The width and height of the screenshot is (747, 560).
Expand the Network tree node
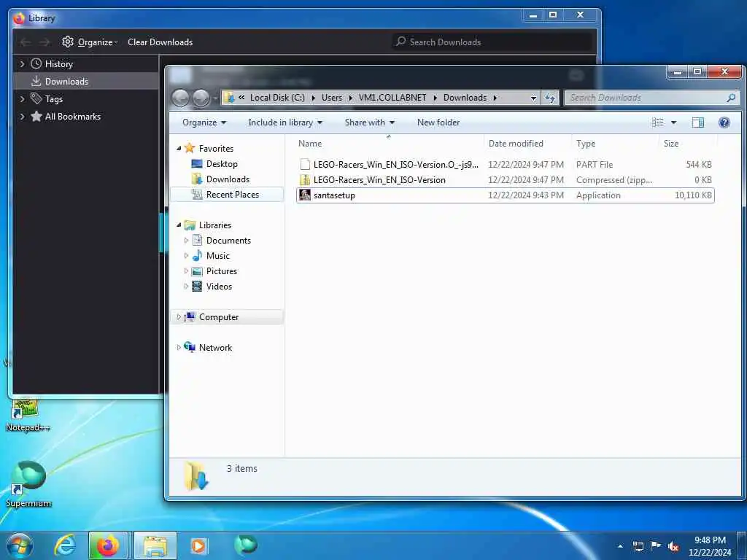(179, 348)
